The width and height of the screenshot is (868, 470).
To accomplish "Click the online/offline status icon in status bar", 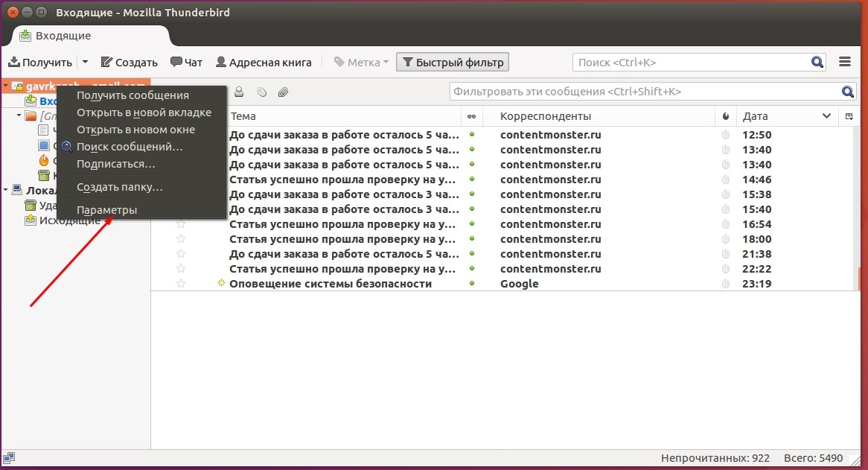I will click(x=9, y=458).
